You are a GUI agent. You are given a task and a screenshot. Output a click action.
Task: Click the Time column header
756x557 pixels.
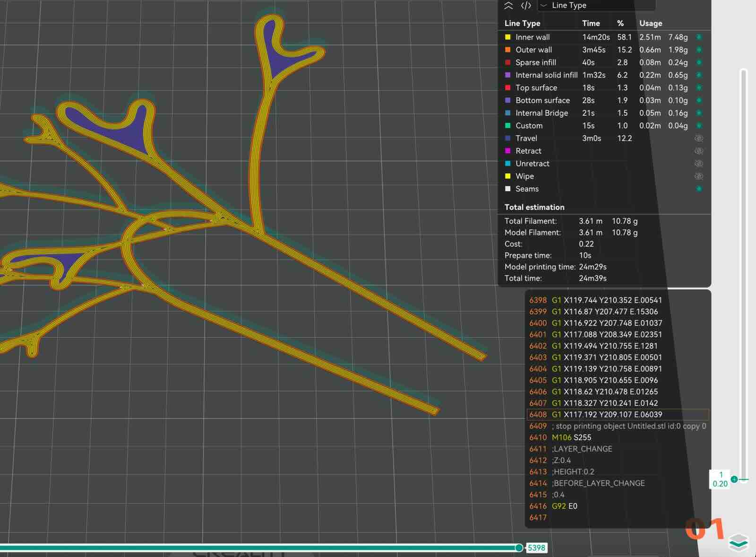tap(591, 23)
